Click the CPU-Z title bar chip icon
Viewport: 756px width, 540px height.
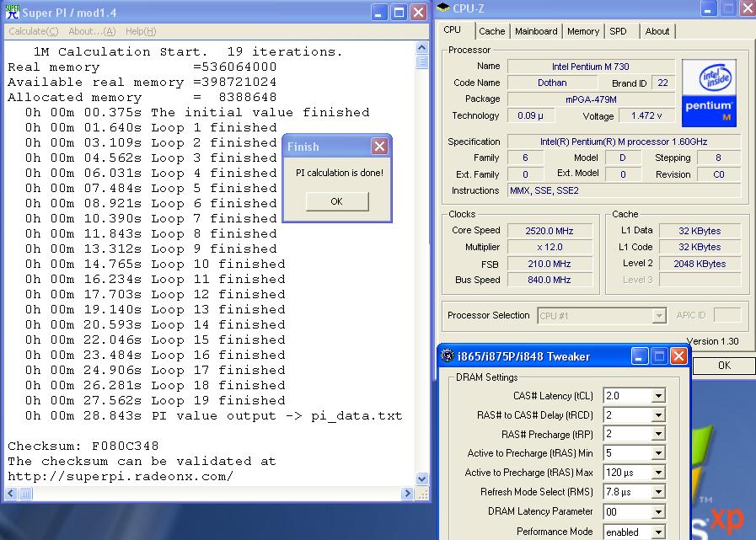coord(442,8)
